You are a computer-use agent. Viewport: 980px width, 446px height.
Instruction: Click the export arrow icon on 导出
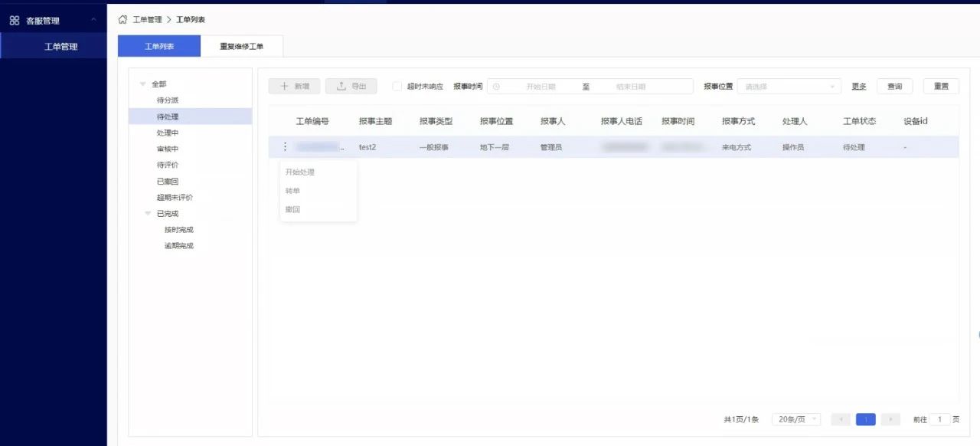pos(340,86)
